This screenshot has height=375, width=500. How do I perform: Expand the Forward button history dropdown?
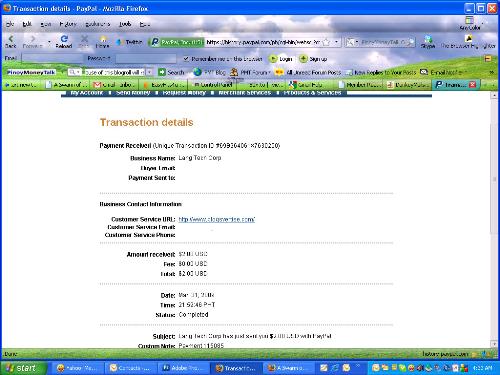[49, 42]
